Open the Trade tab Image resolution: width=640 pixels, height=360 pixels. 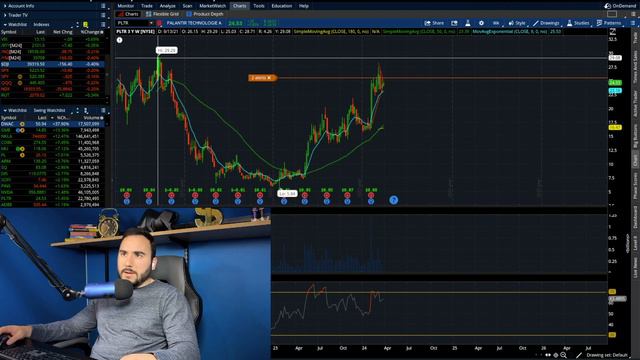(x=147, y=6)
